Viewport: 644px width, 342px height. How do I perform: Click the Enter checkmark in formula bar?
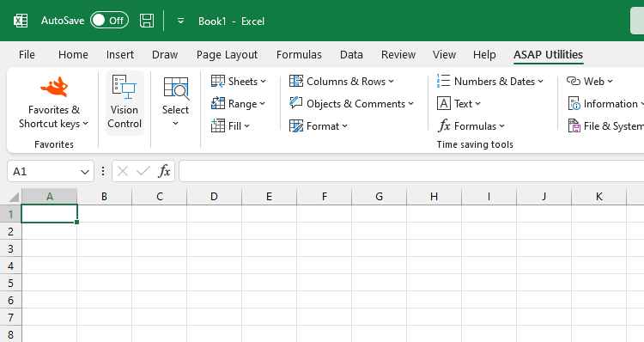(x=143, y=171)
